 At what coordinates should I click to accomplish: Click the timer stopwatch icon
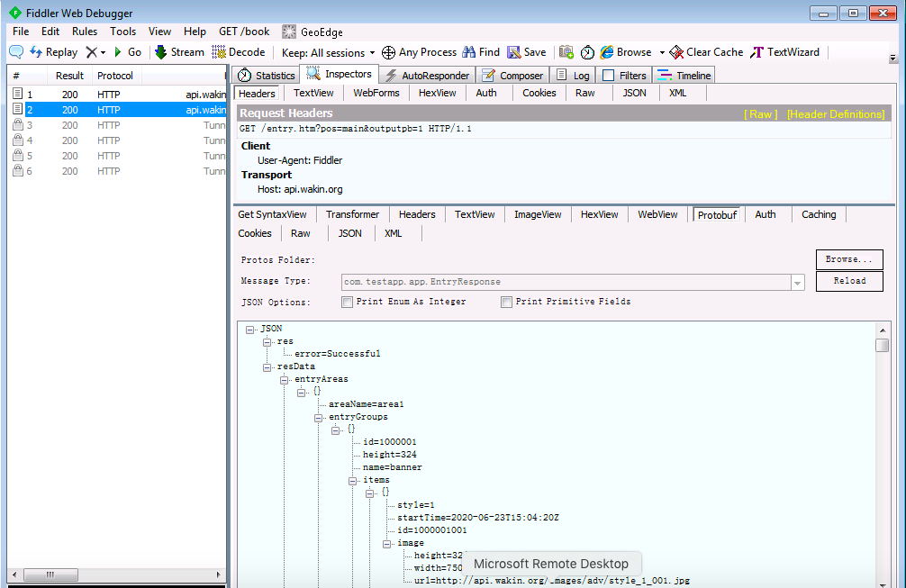tap(587, 52)
